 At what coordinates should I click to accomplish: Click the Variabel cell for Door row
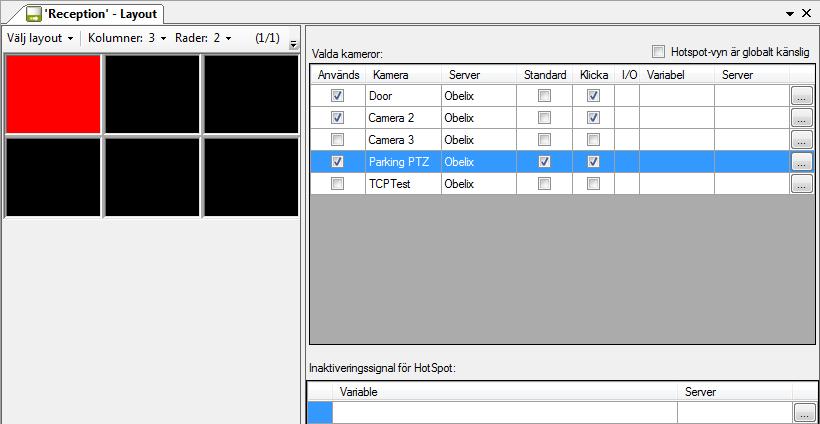click(677, 96)
